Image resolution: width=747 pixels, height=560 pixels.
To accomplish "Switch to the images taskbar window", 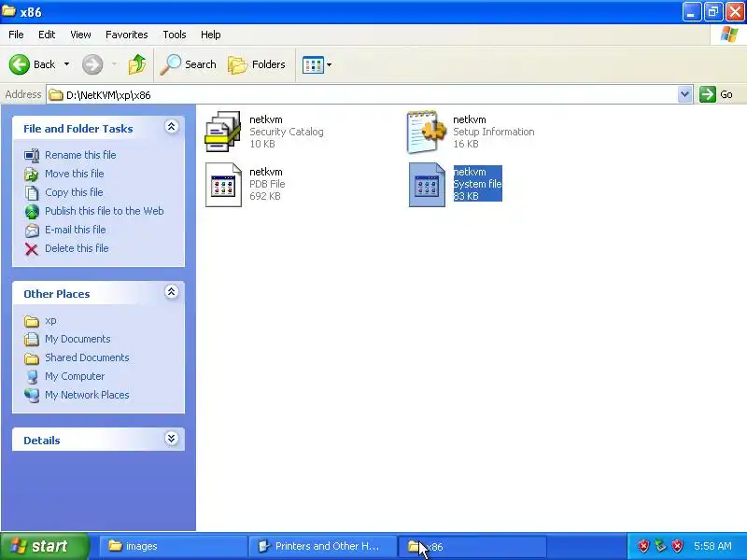I will (x=173, y=546).
